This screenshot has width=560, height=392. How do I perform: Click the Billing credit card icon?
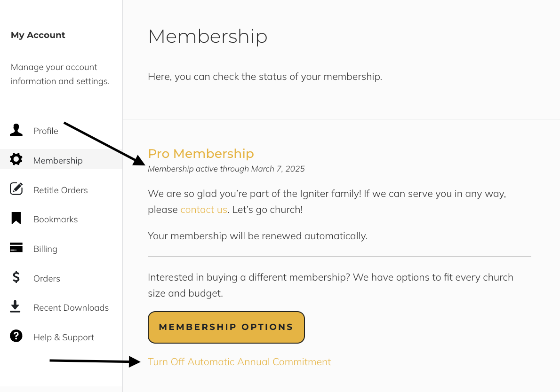16,248
